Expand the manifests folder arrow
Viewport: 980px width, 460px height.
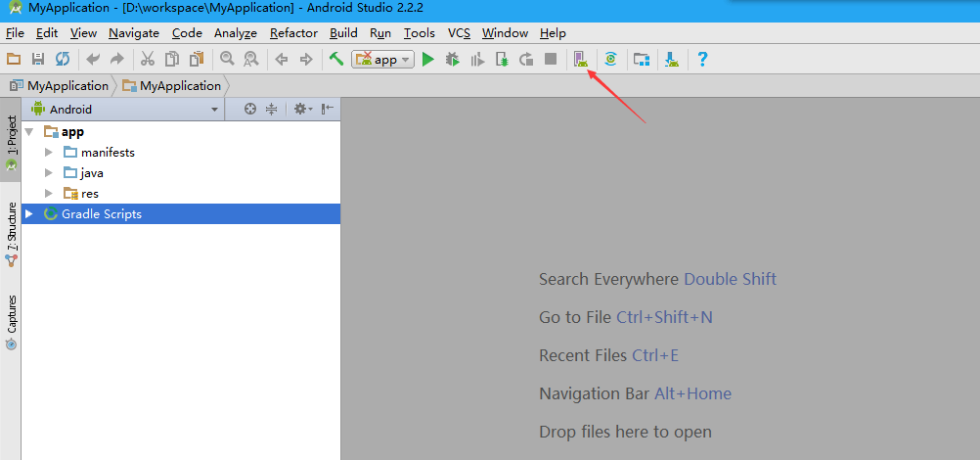tap(49, 152)
